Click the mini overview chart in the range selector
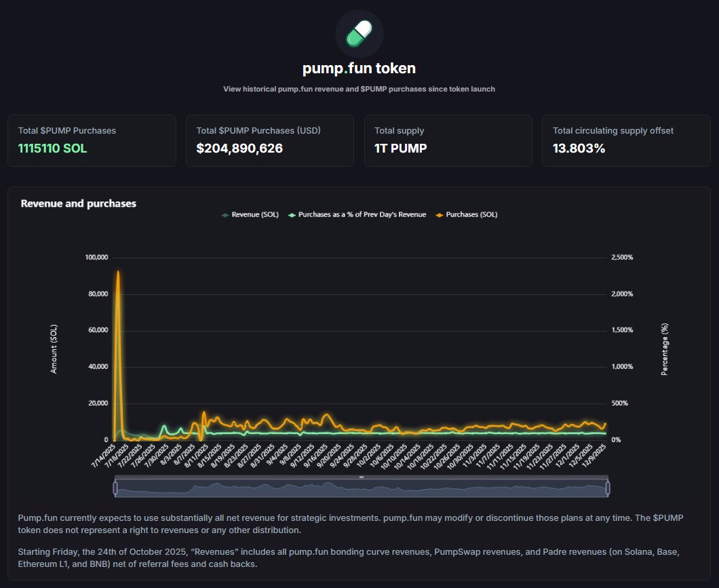 click(x=362, y=488)
